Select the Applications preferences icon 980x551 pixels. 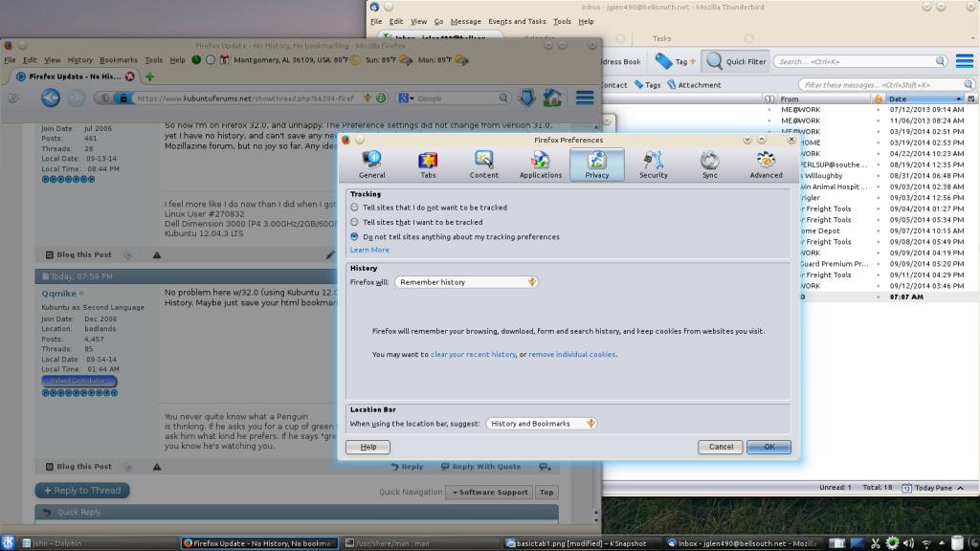[541, 165]
